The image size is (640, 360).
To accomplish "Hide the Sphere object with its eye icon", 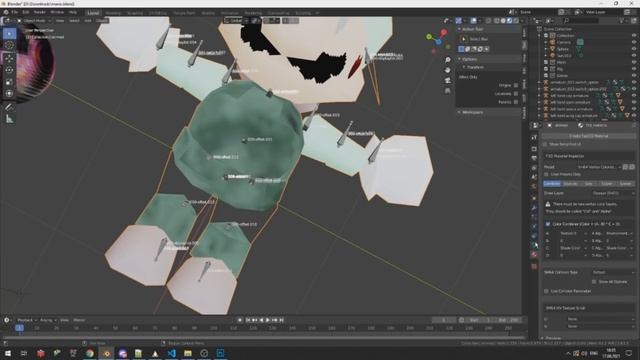I will coord(634,49).
